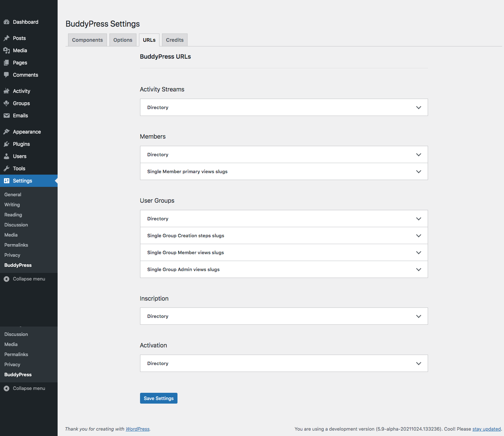The width and height of the screenshot is (504, 436).
Task: Expand Activity Streams Directory panel
Action: coord(284,107)
